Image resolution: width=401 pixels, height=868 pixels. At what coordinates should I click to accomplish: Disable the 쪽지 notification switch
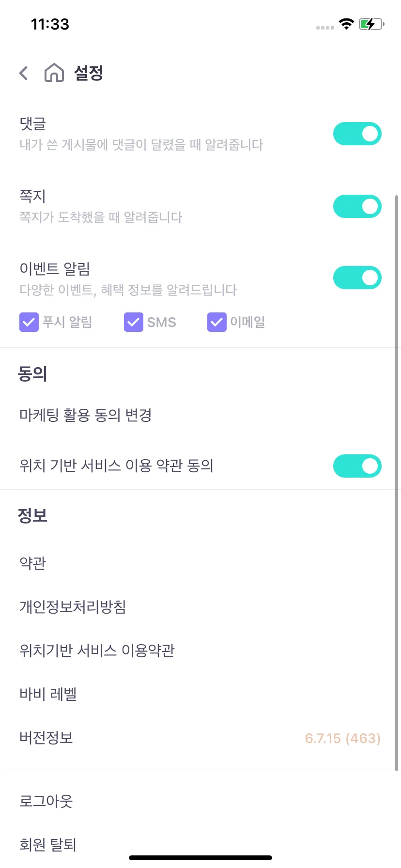point(357,207)
